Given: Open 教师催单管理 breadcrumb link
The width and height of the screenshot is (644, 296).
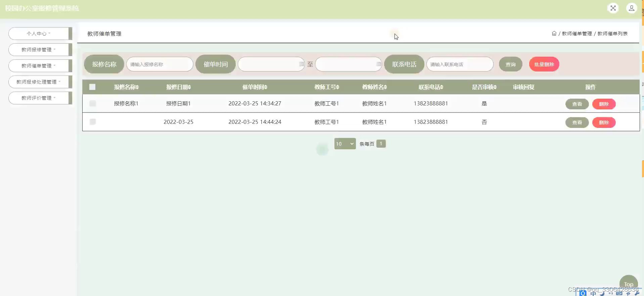Looking at the screenshot, I should click(577, 34).
